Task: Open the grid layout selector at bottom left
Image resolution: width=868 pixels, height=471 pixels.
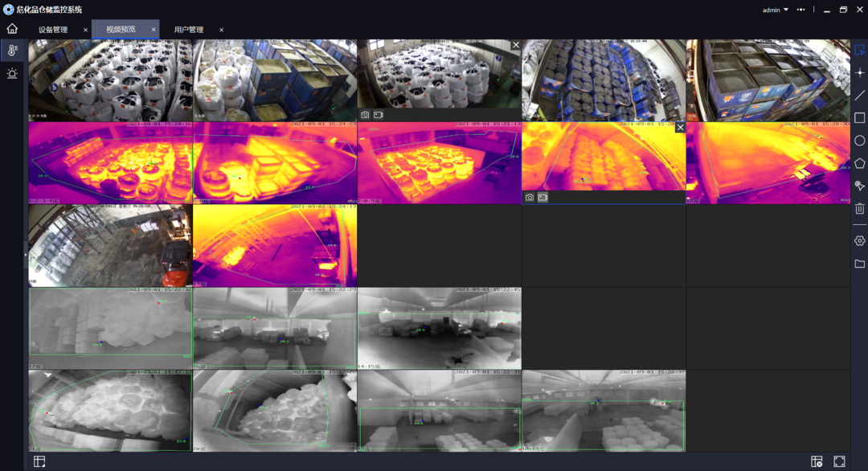Action: point(38,461)
